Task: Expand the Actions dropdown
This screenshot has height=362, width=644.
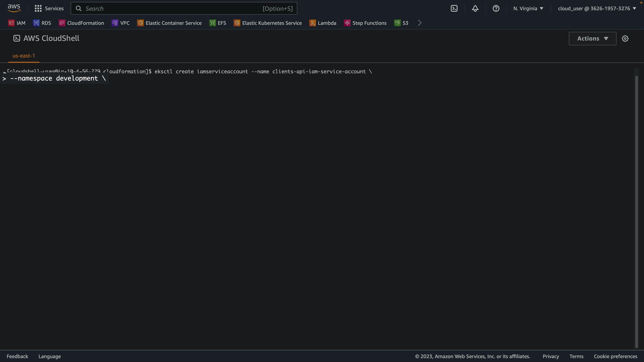Action: pyautogui.click(x=592, y=39)
